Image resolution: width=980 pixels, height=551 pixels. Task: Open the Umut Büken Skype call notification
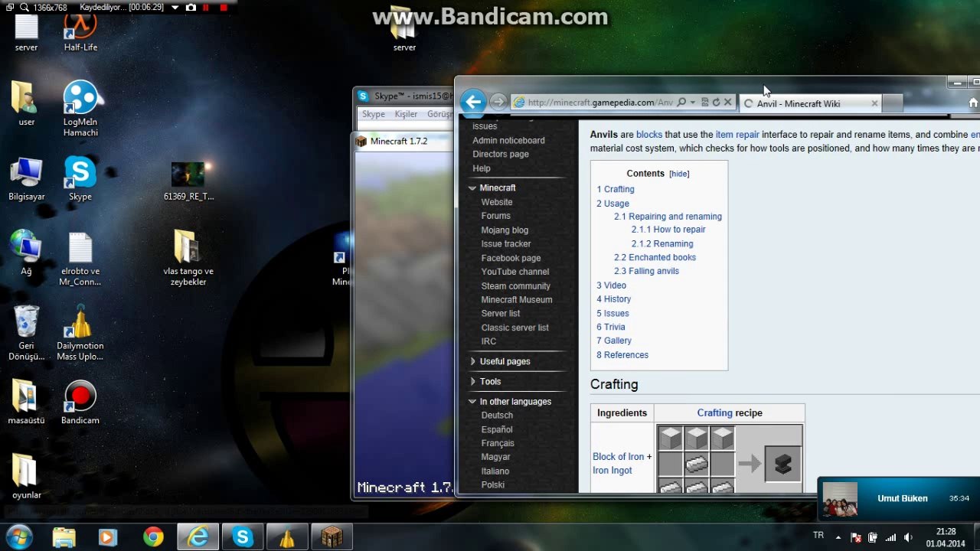coord(898,499)
